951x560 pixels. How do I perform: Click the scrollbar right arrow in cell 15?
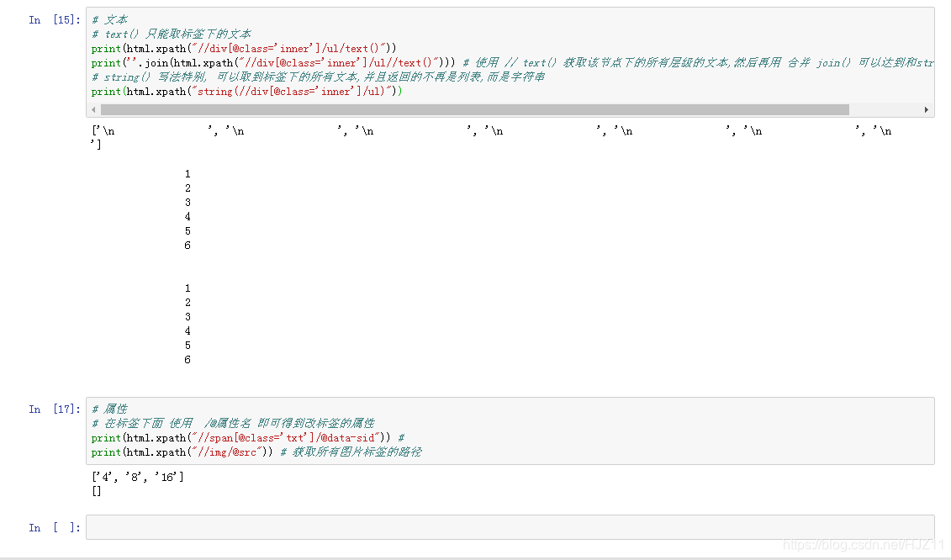click(926, 110)
